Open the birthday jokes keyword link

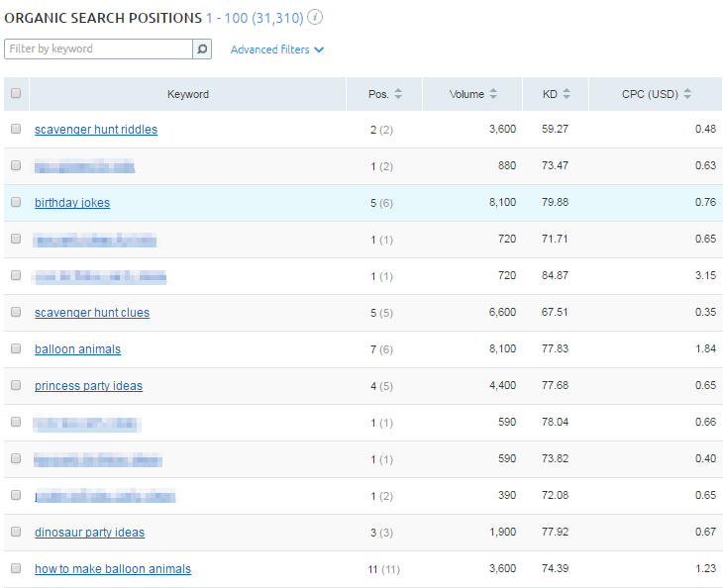click(72, 203)
